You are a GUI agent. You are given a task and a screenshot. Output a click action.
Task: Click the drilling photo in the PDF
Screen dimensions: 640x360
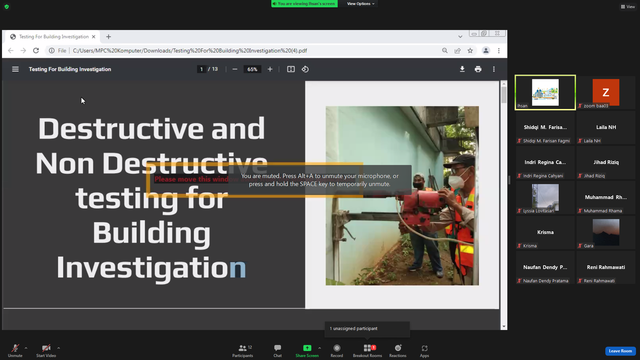point(402,196)
